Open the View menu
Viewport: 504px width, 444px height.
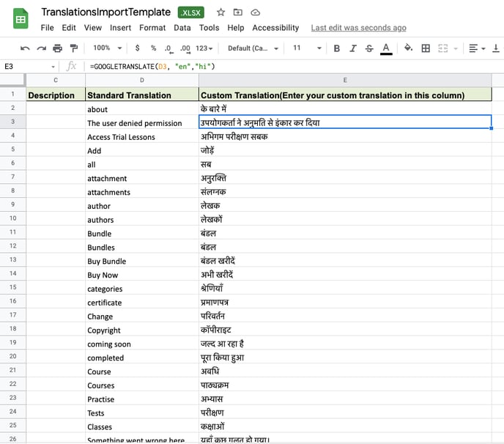[93, 28]
